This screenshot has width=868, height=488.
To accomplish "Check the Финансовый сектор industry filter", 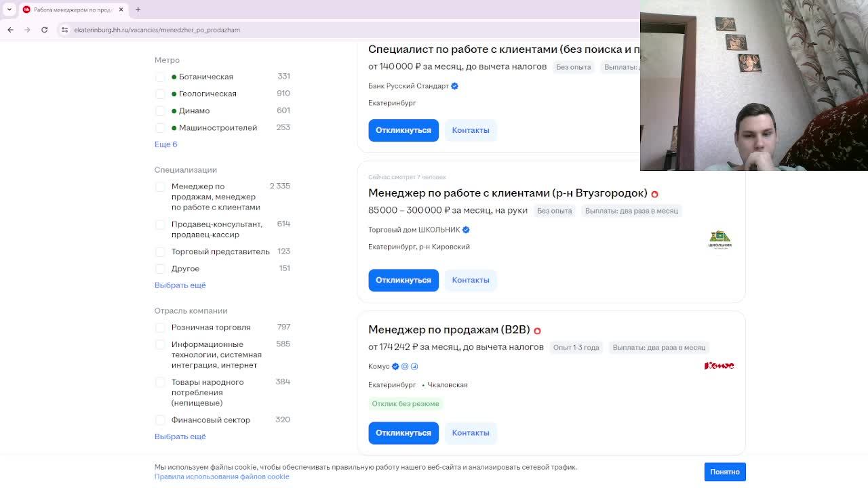I will [x=160, y=420].
